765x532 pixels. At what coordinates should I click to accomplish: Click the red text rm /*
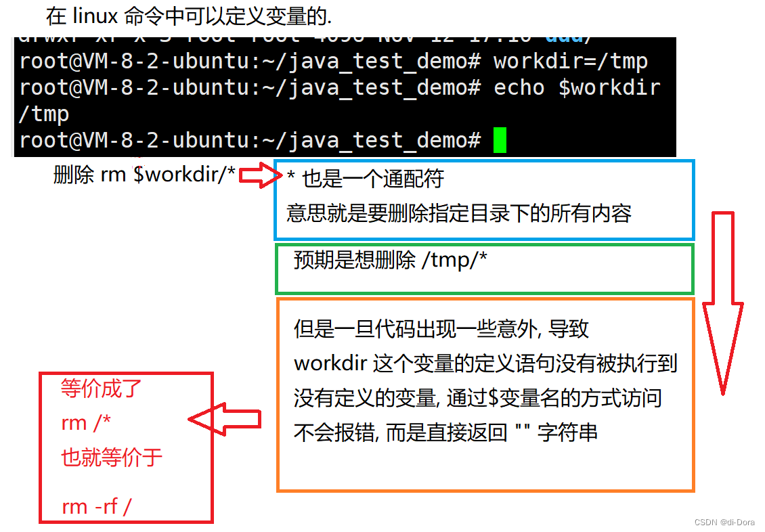[x=86, y=423]
